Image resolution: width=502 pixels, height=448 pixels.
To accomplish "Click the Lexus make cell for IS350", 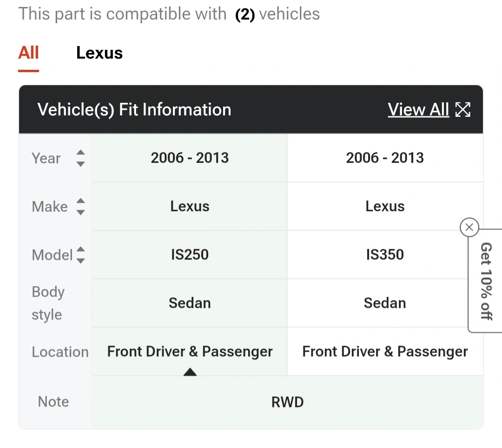I will tap(385, 206).
